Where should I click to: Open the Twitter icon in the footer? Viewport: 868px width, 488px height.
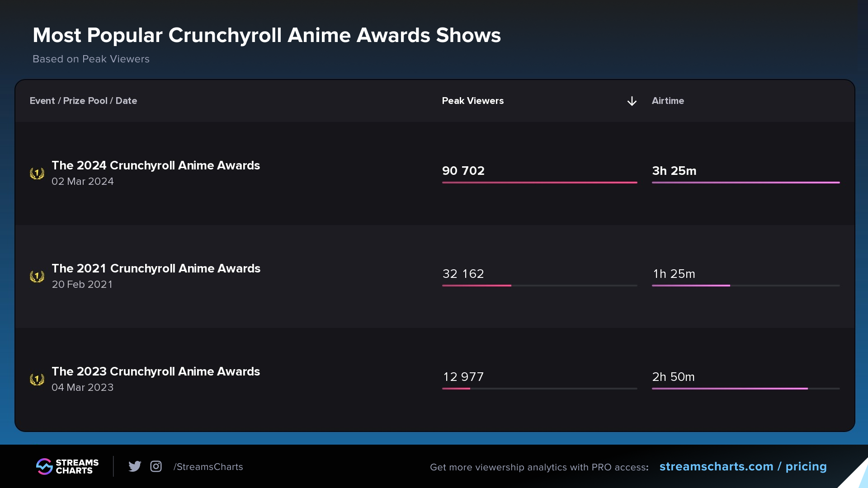(x=135, y=466)
